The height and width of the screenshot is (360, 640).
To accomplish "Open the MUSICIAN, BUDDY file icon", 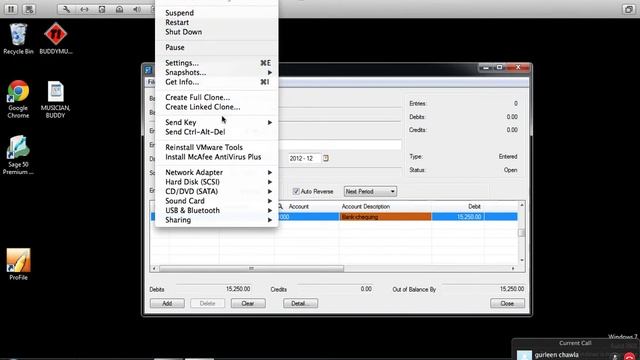I will tap(56, 99).
